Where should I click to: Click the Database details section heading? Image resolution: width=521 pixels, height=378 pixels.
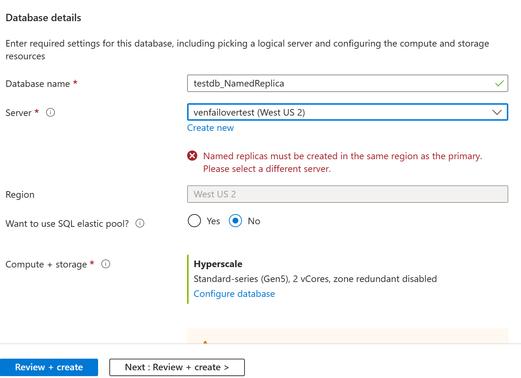click(x=43, y=18)
